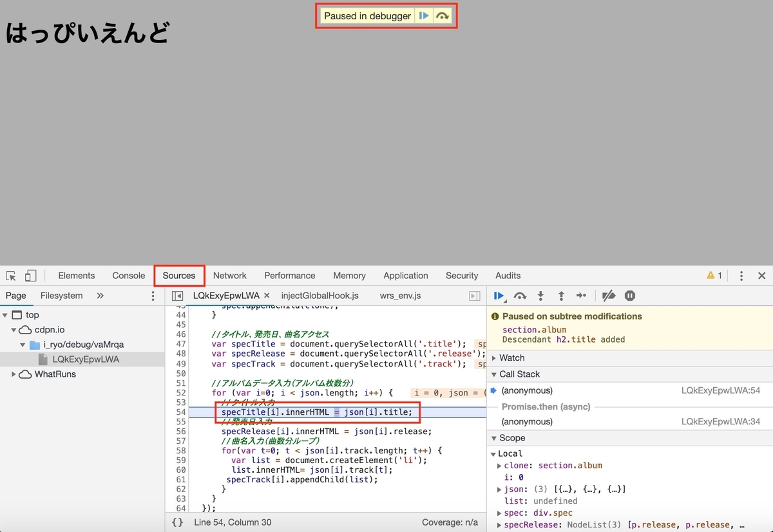This screenshot has width=773, height=532.
Task: Expand the json array variable
Action: [x=499, y=489]
